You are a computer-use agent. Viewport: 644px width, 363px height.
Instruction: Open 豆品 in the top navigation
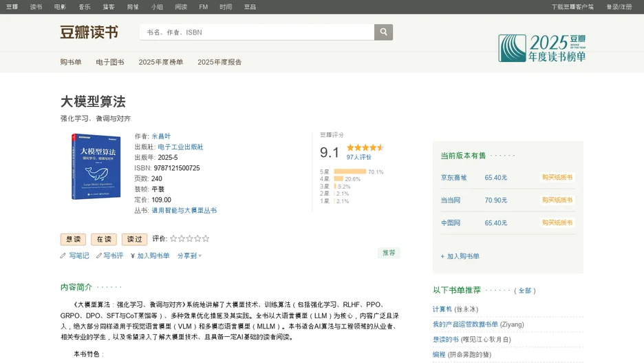250,7
